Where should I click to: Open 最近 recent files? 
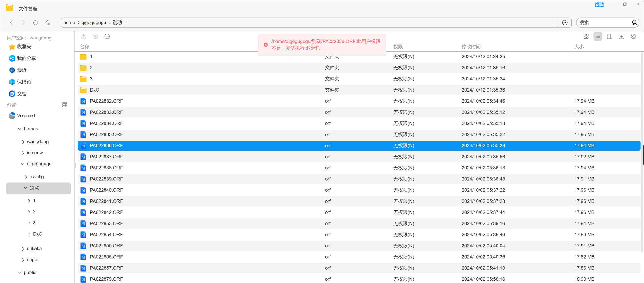(22, 70)
